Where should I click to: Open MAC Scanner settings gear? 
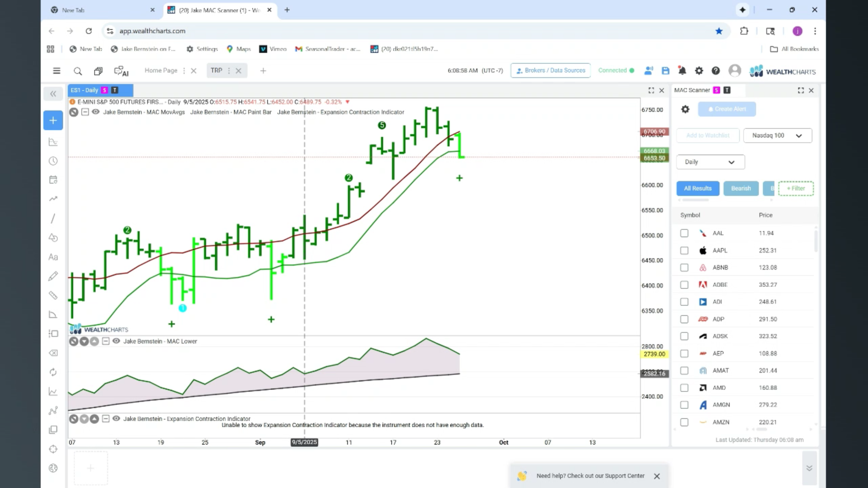[685, 109]
